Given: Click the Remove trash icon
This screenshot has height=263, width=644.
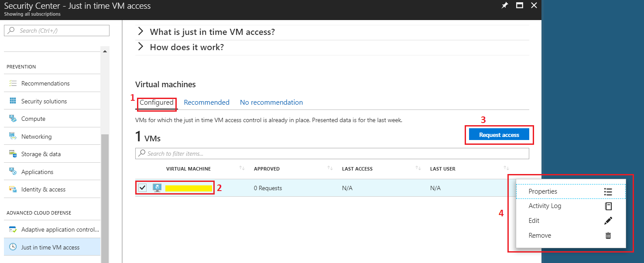Looking at the screenshot, I should coord(608,236).
